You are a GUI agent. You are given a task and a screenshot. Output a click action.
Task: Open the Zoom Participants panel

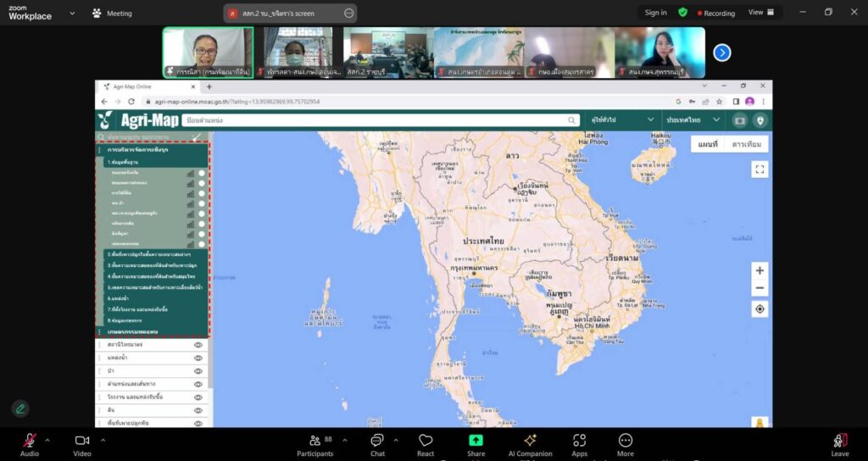(315, 444)
